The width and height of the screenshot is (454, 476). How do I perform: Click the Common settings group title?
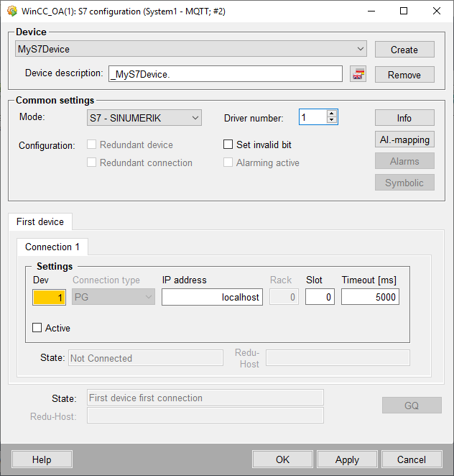55,100
